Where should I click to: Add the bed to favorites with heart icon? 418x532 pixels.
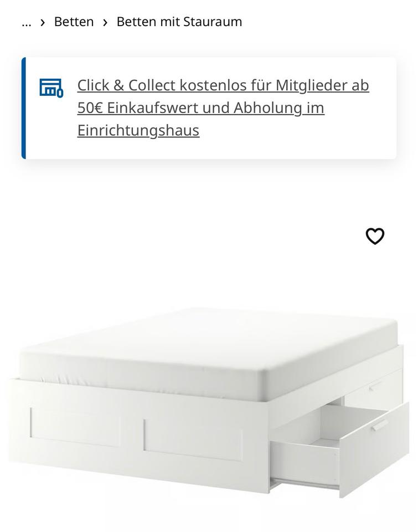click(x=375, y=236)
